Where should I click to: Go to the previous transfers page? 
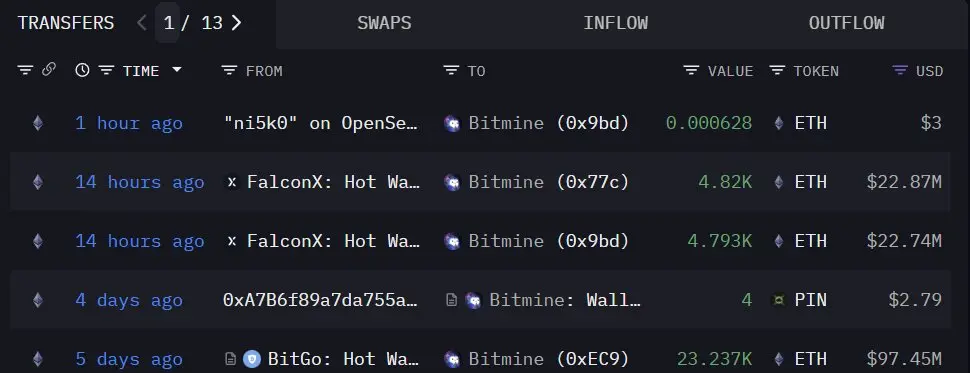tap(142, 23)
